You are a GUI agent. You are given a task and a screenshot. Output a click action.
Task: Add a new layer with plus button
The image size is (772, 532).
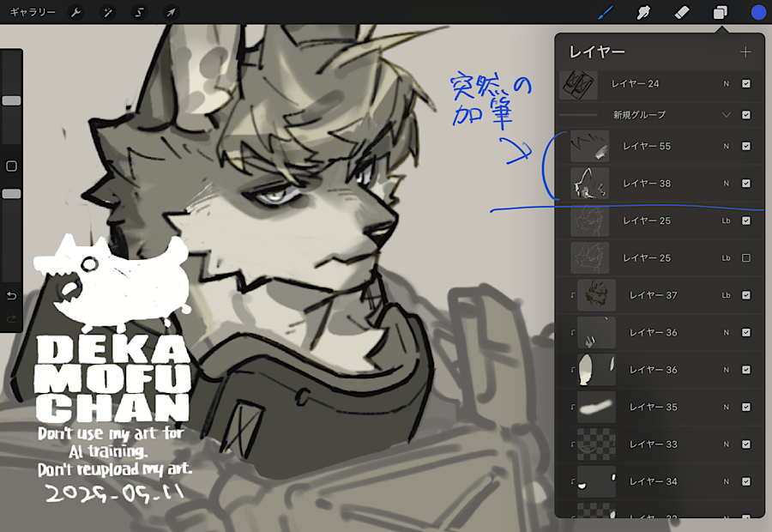click(x=745, y=52)
